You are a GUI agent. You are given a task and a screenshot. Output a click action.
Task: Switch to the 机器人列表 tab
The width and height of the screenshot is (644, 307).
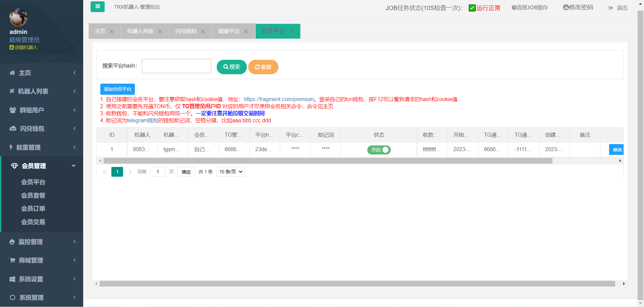point(140,31)
